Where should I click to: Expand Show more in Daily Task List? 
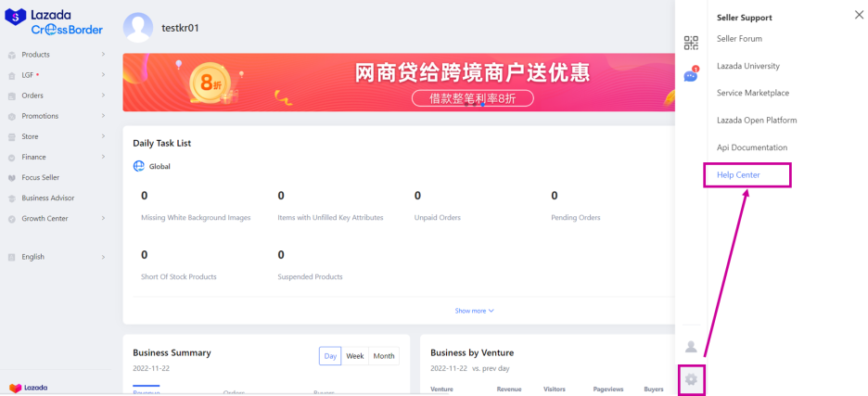click(x=474, y=311)
